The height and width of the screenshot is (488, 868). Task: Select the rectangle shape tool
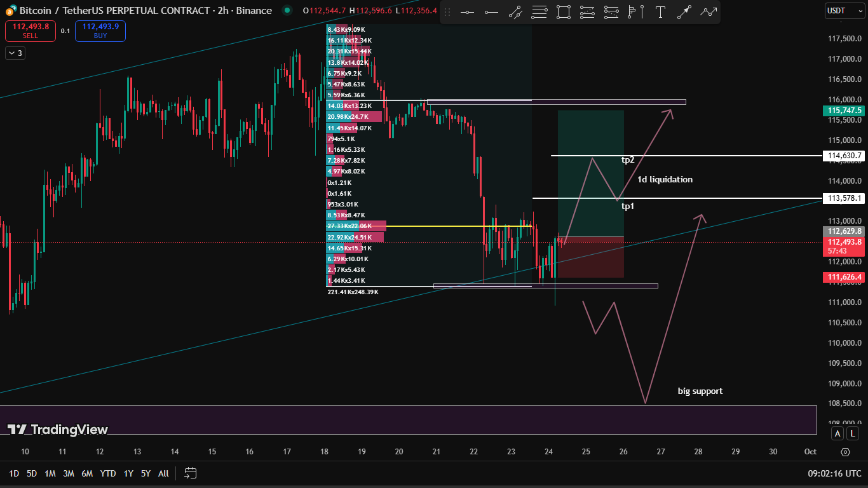pos(564,12)
